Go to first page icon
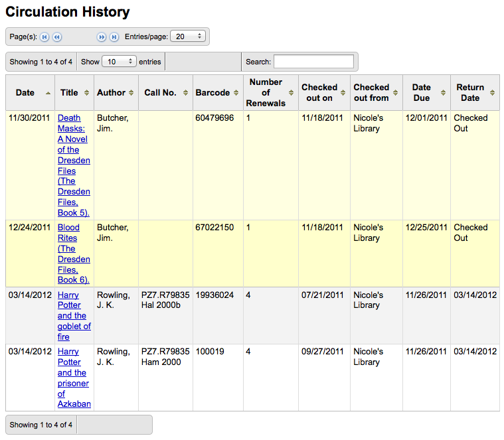Screen dimensions: 504x440 click(x=44, y=37)
